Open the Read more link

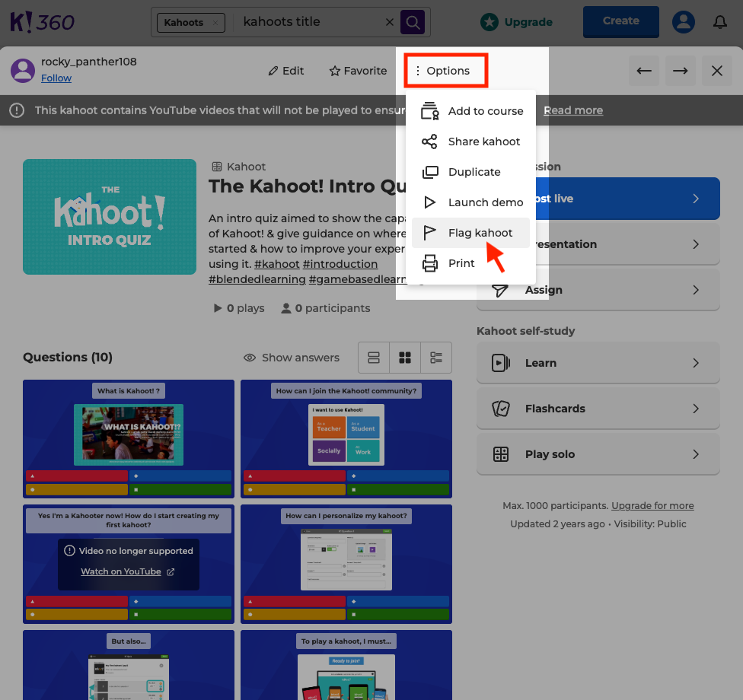[x=573, y=110]
